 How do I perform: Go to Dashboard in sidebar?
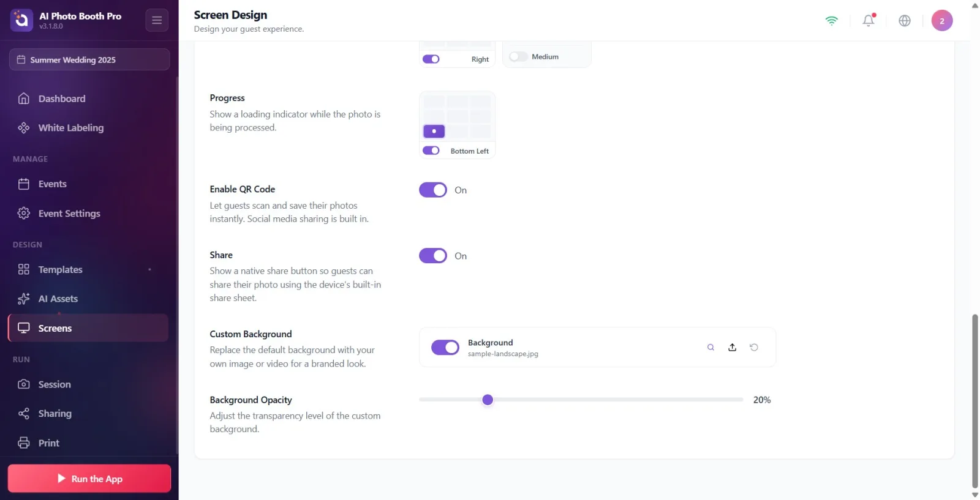pos(89,99)
